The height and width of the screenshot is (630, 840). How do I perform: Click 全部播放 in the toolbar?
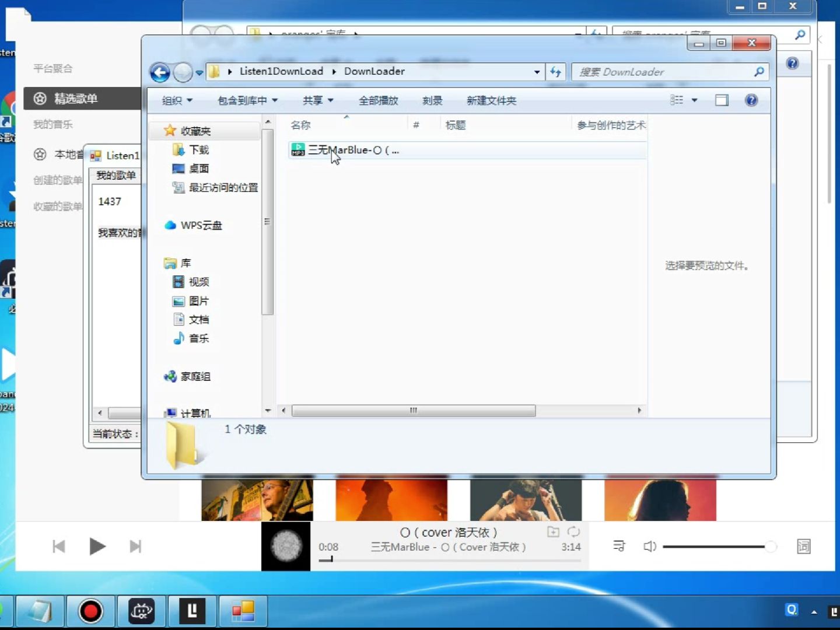[x=378, y=100]
